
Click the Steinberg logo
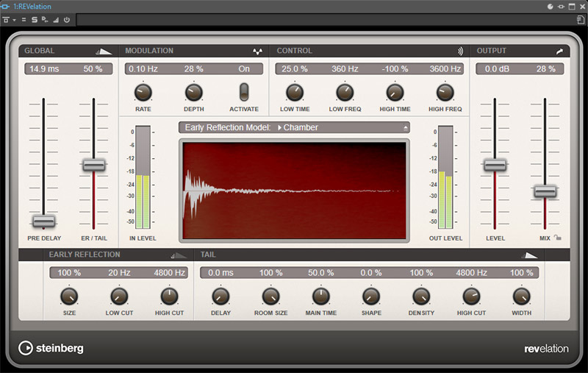tap(51, 348)
